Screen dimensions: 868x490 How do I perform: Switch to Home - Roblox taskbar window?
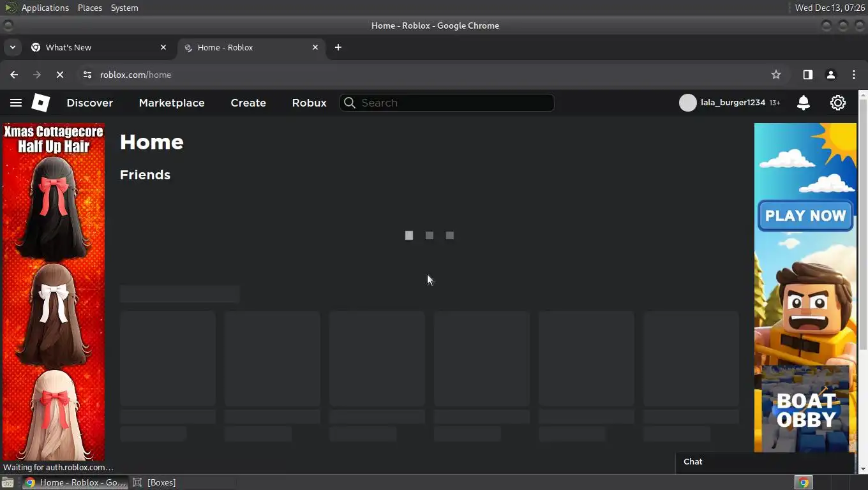coord(75,482)
